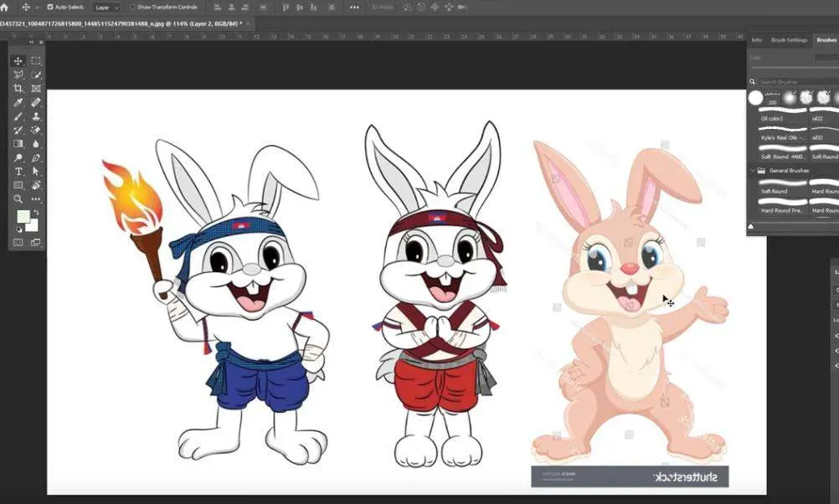Select the Eyedropper tool
The width and height of the screenshot is (839, 504).
[x=18, y=102]
